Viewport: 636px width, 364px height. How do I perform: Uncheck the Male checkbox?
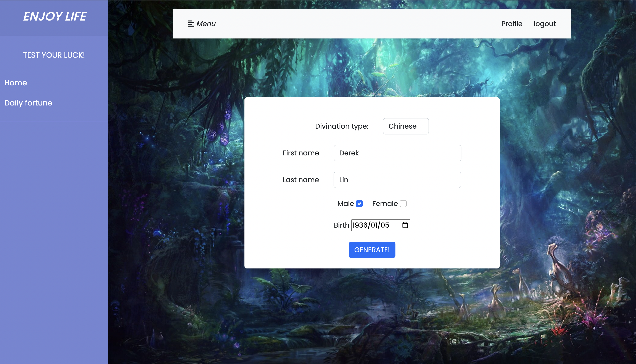(x=359, y=204)
